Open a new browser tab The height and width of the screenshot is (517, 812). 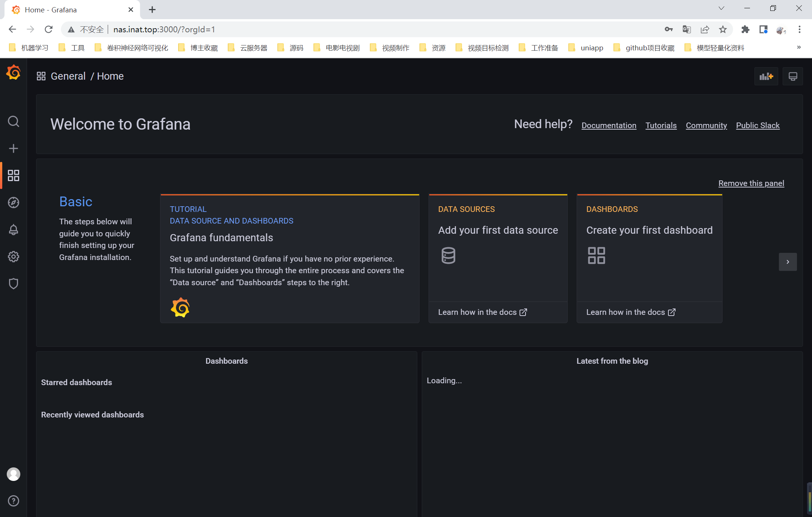tap(152, 10)
